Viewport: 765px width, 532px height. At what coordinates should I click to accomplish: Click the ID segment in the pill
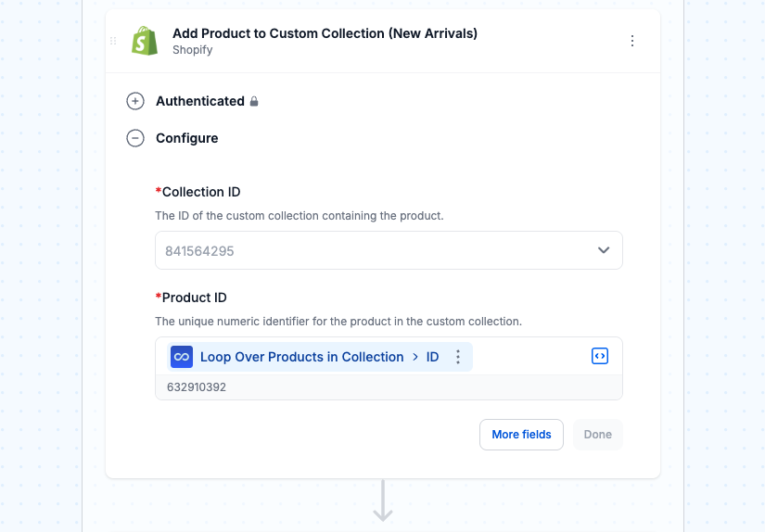coord(432,357)
